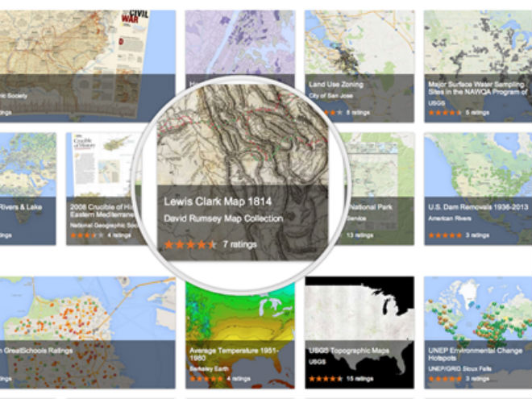Click the City of San Jose author link
This screenshot has width=532, height=399.
coord(330,96)
